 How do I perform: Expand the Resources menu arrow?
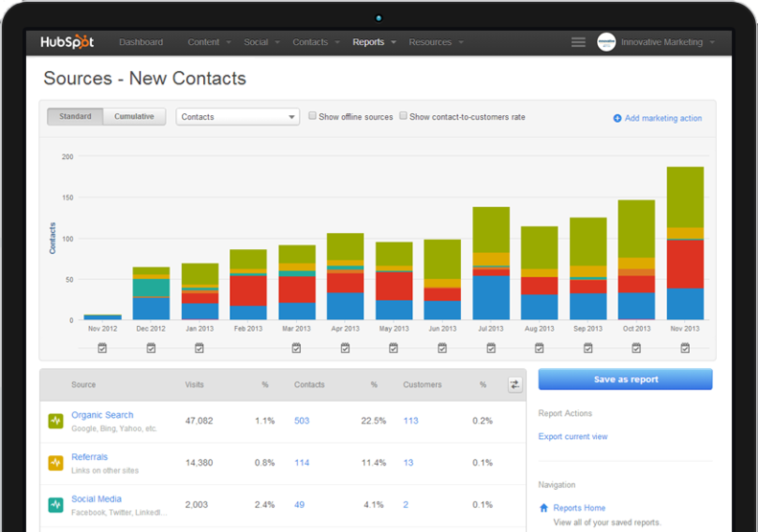tap(461, 42)
